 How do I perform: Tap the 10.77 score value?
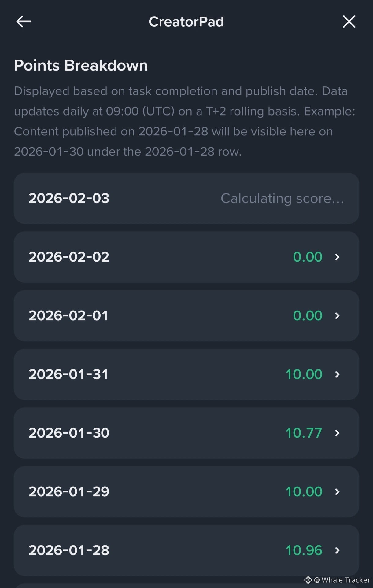coord(304,433)
